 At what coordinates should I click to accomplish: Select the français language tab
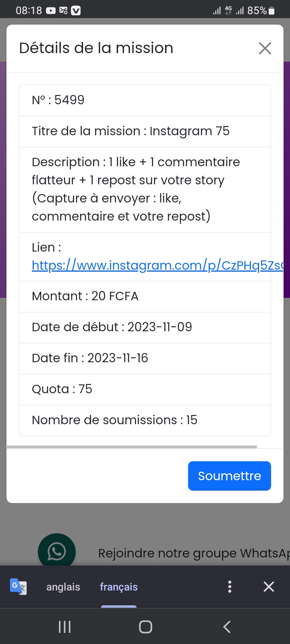click(119, 587)
